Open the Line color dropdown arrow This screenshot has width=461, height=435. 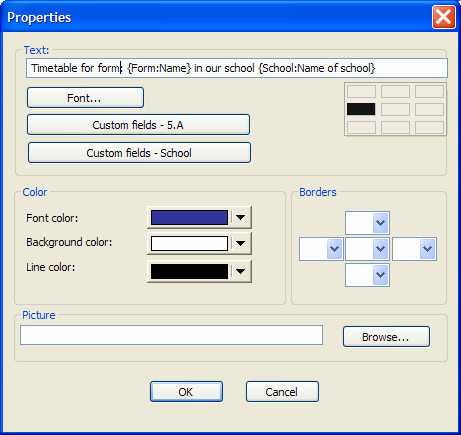pyautogui.click(x=241, y=271)
